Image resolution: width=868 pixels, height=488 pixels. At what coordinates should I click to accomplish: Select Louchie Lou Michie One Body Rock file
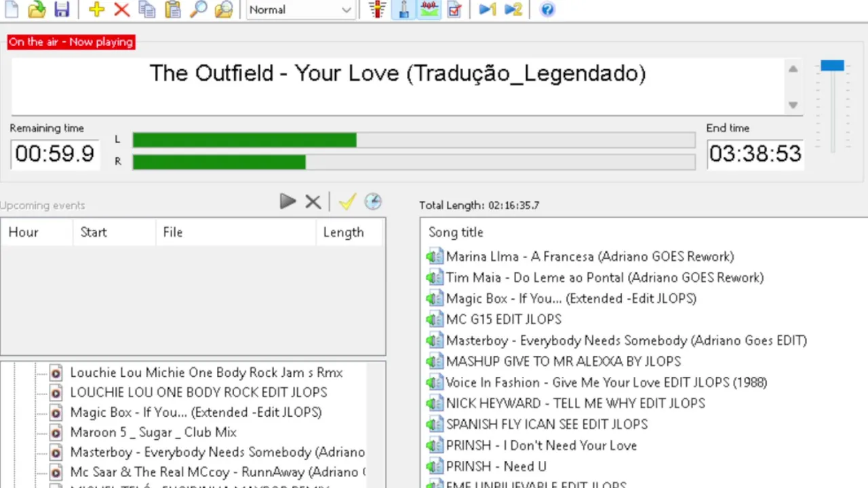206,372
